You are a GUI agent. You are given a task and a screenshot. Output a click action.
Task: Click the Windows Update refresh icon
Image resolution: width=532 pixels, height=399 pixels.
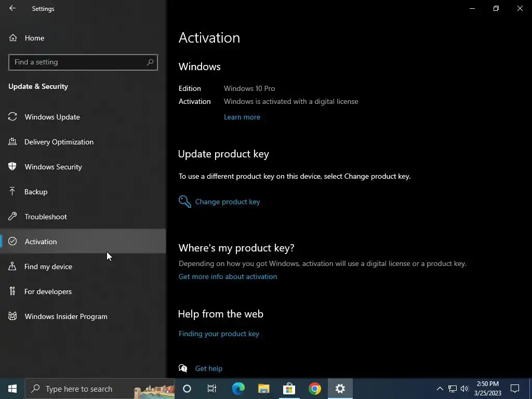click(x=12, y=117)
